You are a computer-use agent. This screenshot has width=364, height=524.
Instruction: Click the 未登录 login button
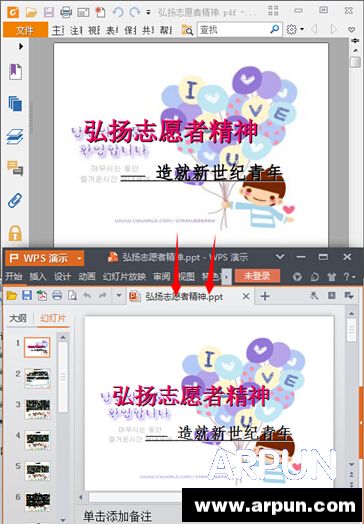click(257, 276)
